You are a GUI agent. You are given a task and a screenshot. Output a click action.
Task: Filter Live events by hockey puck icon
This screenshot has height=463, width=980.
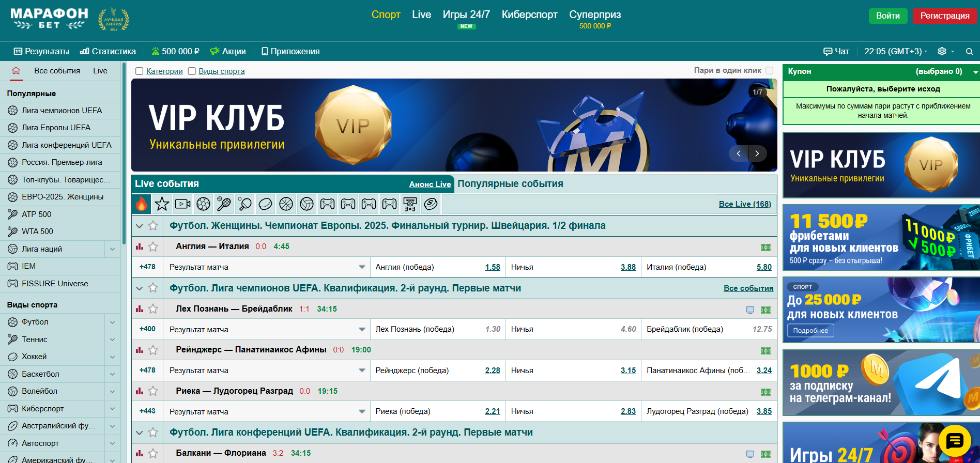[266, 204]
